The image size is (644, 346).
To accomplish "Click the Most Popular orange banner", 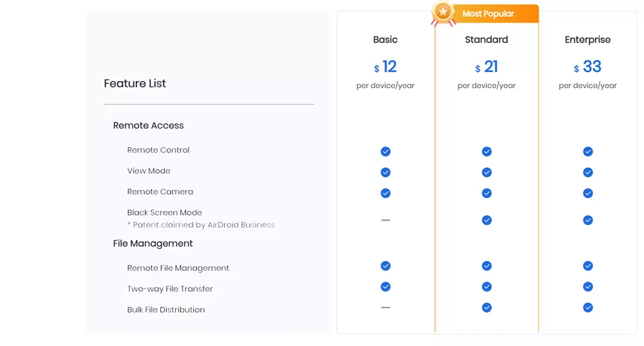I will [x=488, y=14].
